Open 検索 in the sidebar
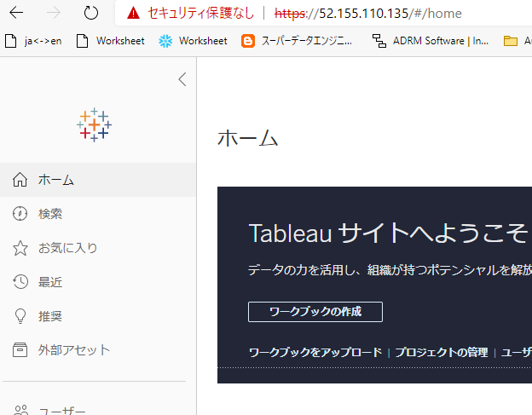This screenshot has width=532, height=415. (x=98, y=214)
